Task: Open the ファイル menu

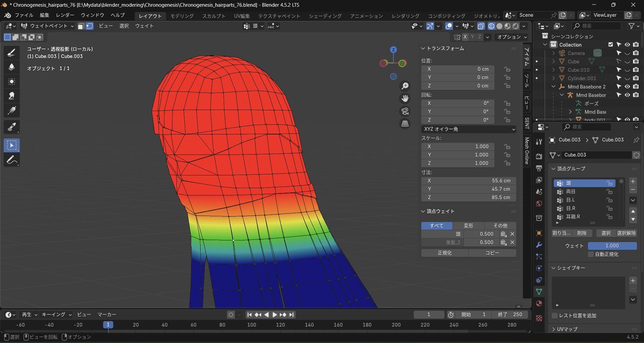Action: [24, 16]
